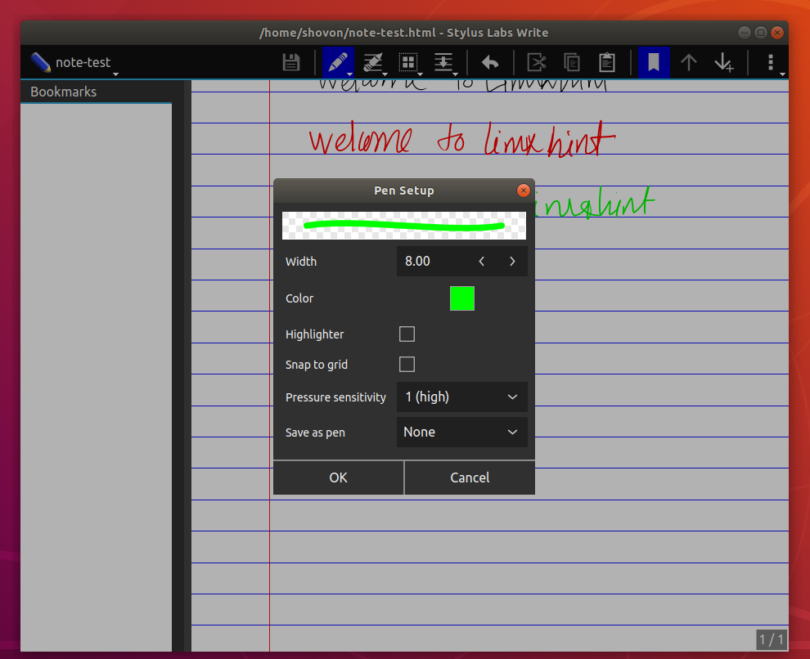
Task: Open the Pressure sensitivity dropdown
Action: click(462, 397)
